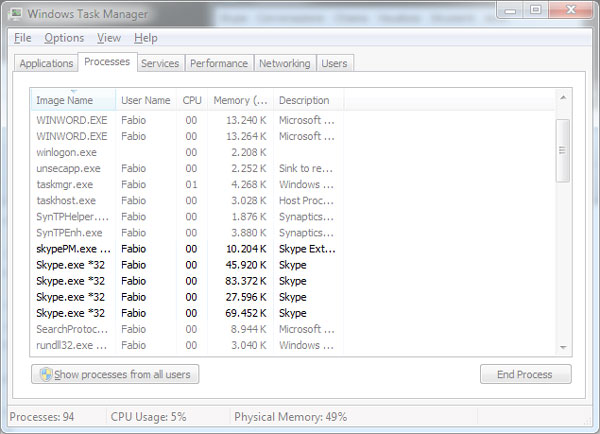Click Show processes from all users button
This screenshot has height=434, width=600.
click(115, 374)
